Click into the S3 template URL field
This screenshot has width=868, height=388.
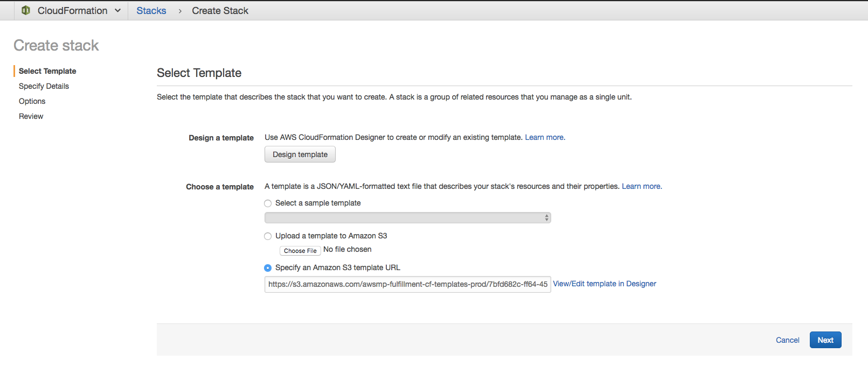pyautogui.click(x=407, y=284)
